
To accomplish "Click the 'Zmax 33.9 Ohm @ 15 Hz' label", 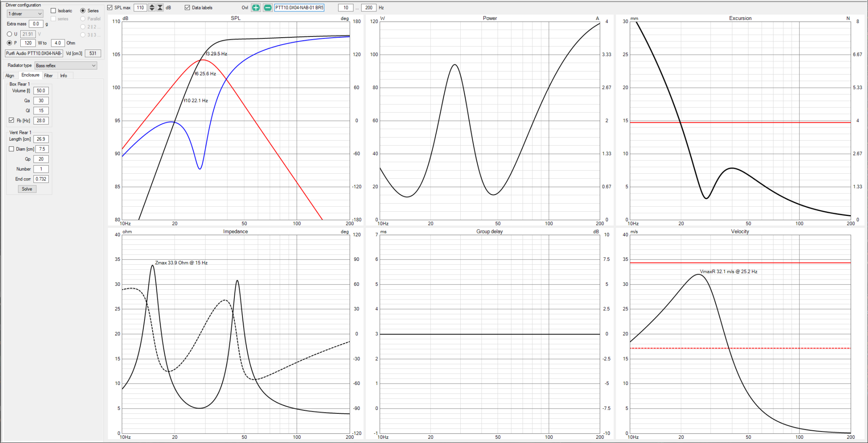I will click(x=181, y=263).
